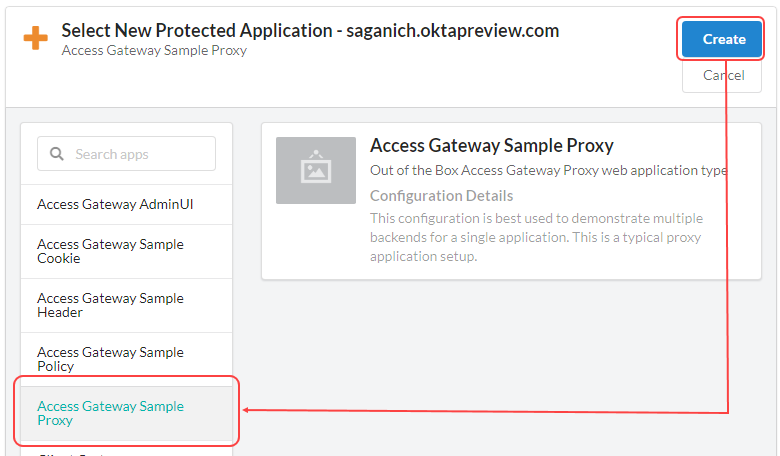780x456 pixels.
Task: Pick the Access Gateway Sample Header entry
Action: pyautogui.click(x=110, y=305)
